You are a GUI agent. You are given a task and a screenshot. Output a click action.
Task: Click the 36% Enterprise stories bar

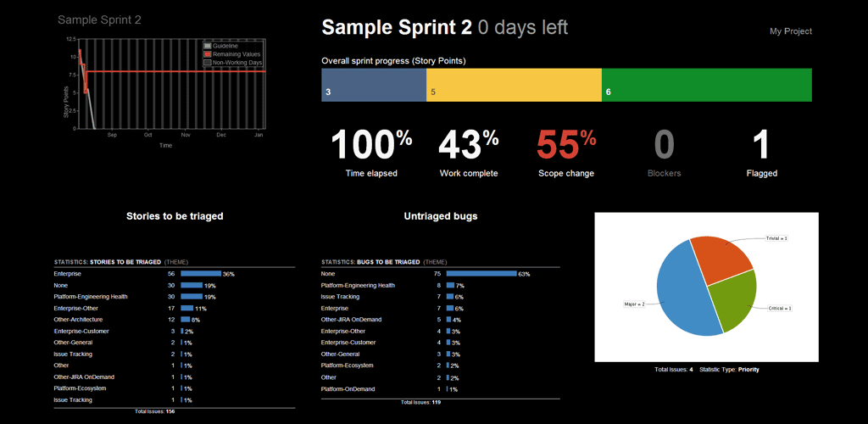[x=200, y=274]
